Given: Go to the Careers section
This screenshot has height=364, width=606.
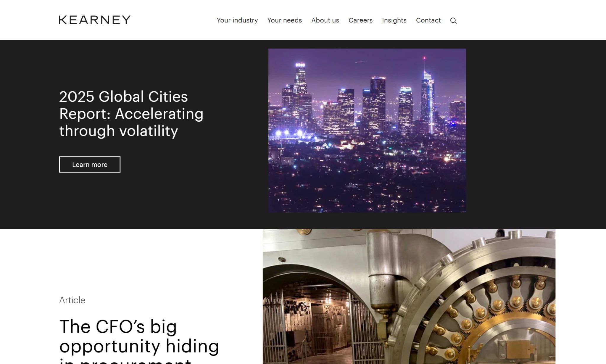Looking at the screenshot, I should [360, 20].
